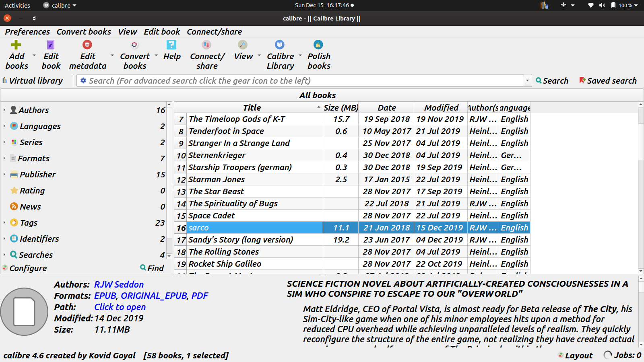644x362 pixels.
Task: Expand the Formats tree category
Action: pyautogui.click(x=4, y=158)
